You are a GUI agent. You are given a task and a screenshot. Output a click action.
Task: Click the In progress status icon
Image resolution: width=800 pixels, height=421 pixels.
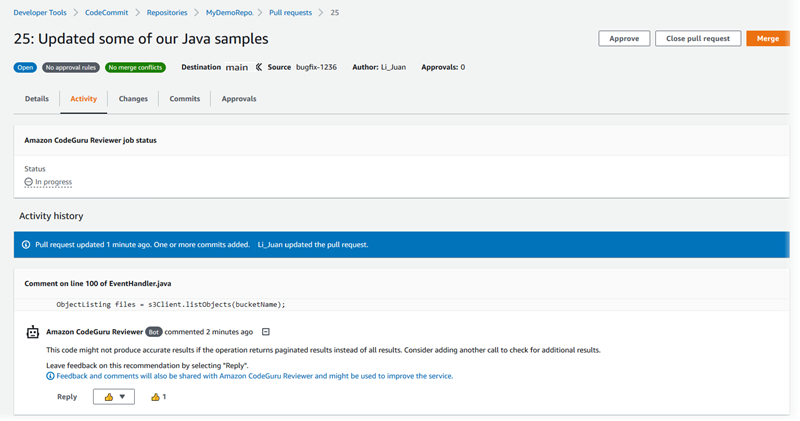click(x=29, y=182)
